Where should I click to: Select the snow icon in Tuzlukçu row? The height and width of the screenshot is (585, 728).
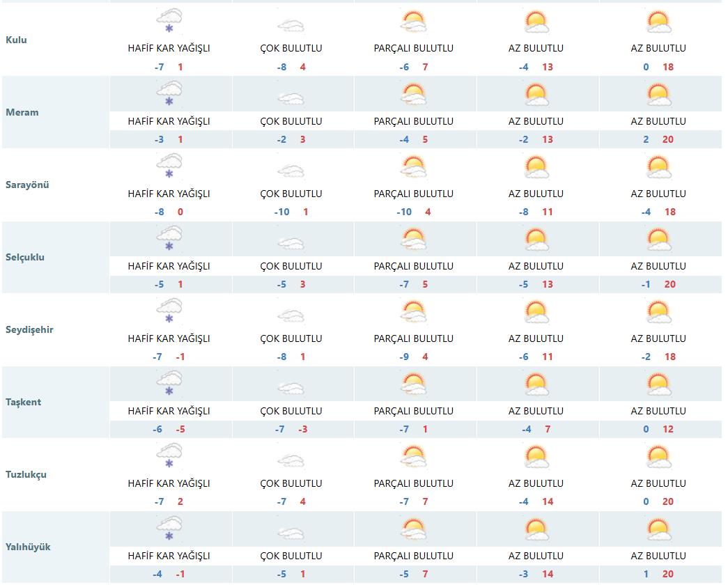pyautogui.click(x=169, y=455)
